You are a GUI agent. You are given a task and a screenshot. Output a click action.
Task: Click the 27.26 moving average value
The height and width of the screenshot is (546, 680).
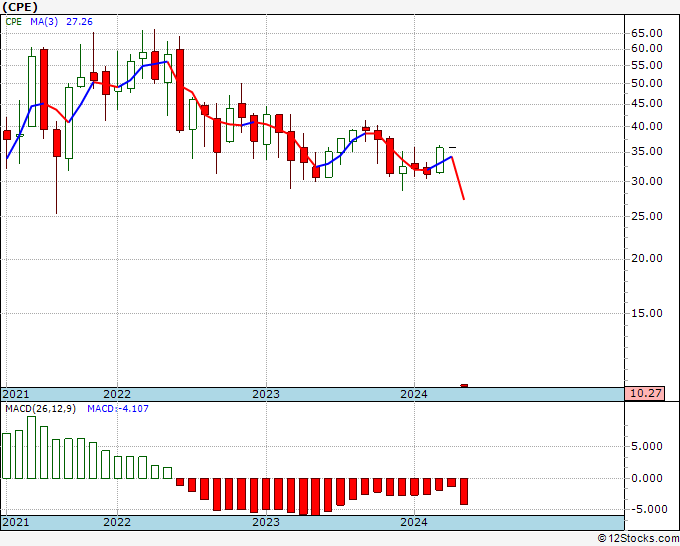(x=79, y=22)
